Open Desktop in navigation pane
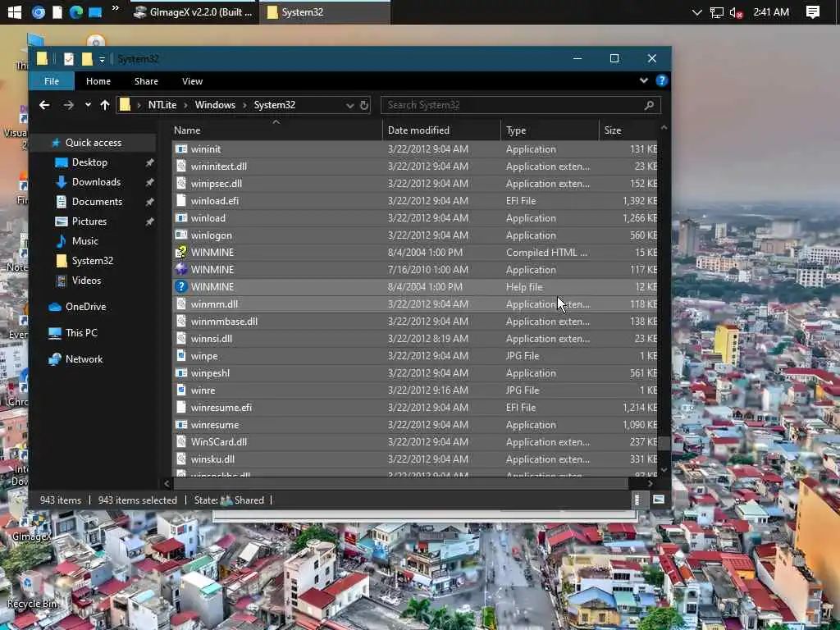The height and width of the screenshot is (630, 840). (89, 162)
